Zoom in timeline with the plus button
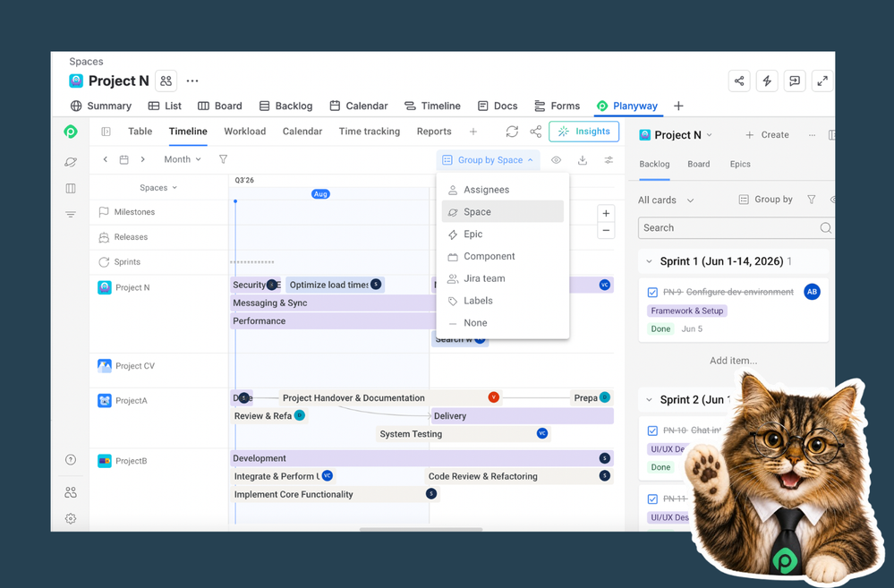 [x=606, y=214]
